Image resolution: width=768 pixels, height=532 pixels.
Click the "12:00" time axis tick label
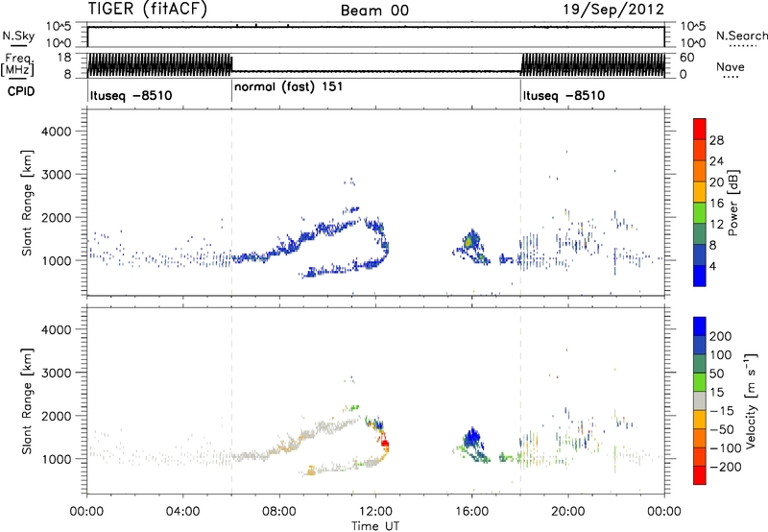[x=375, y=512]
